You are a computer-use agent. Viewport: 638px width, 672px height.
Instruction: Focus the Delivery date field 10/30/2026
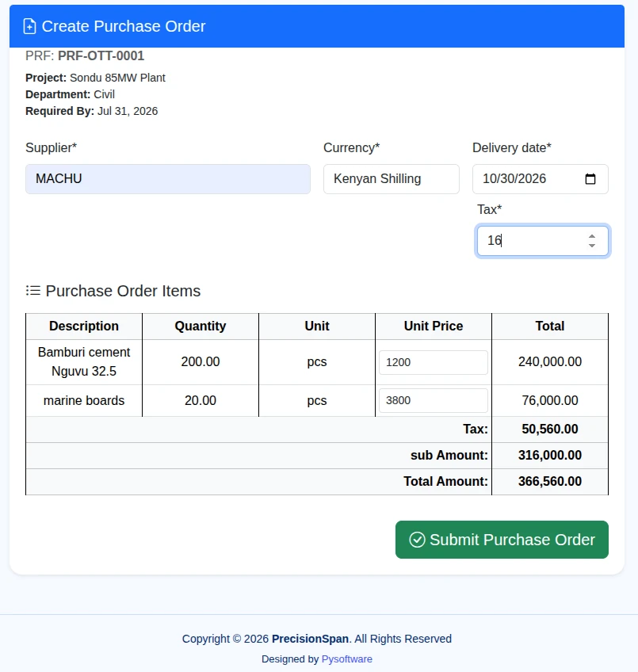(x=541, y=179)
